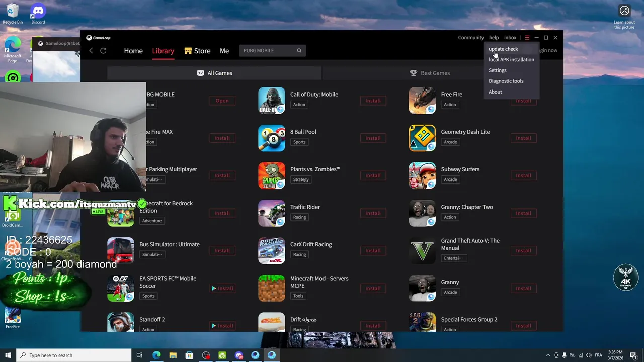Click the search magnifier icon
The image size is (644, 362).
299,51
